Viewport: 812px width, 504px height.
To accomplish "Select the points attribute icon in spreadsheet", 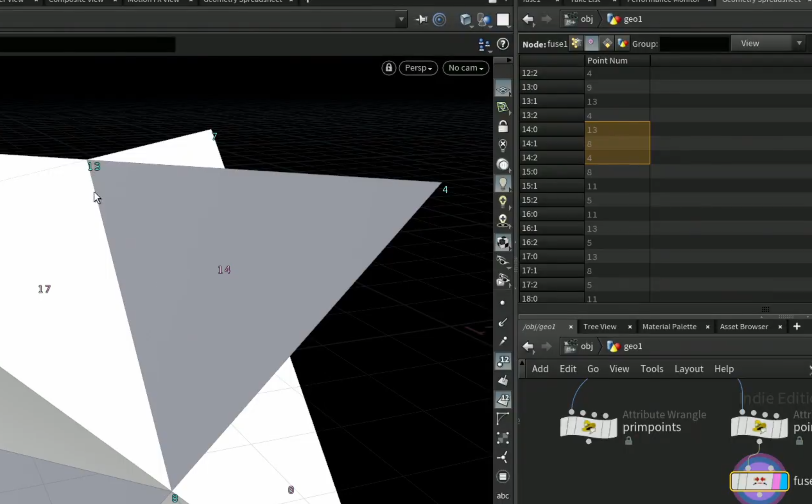I will [576, 44].
